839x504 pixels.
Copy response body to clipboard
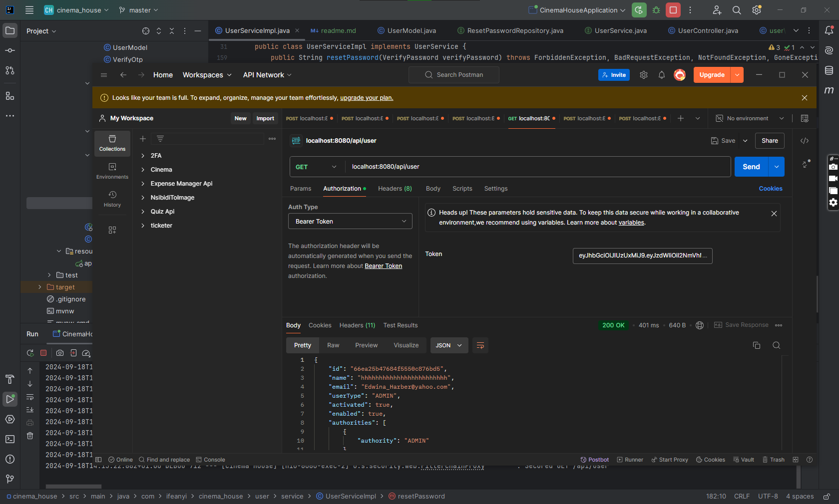tap(757, 345)
